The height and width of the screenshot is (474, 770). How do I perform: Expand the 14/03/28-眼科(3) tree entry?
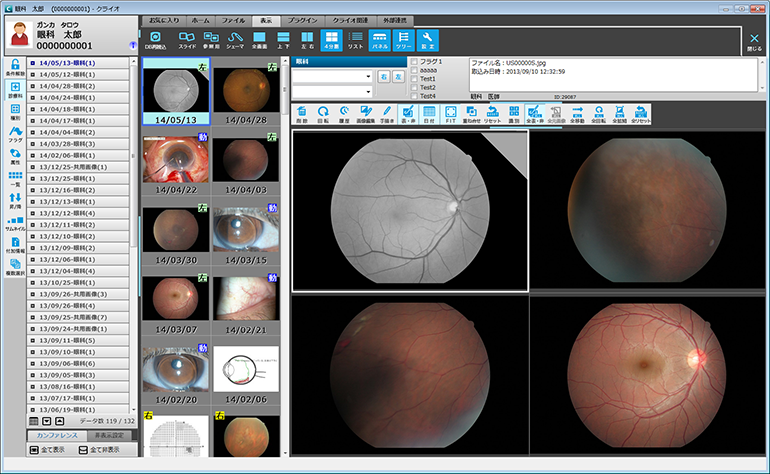pos(32,144)
